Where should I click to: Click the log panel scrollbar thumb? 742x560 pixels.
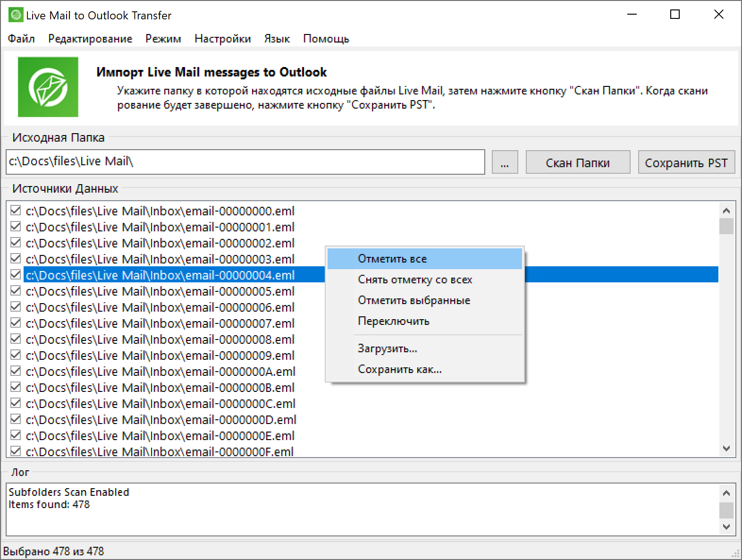tap(726, 510)
